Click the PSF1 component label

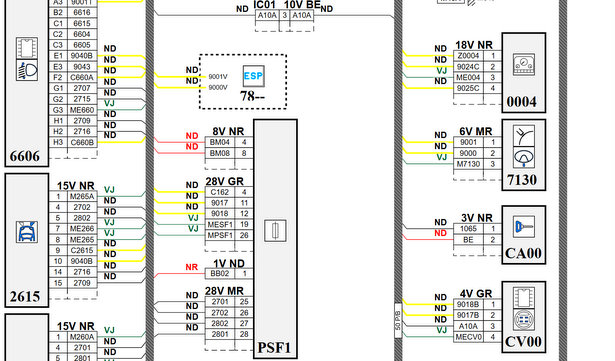tap(274, 348)
